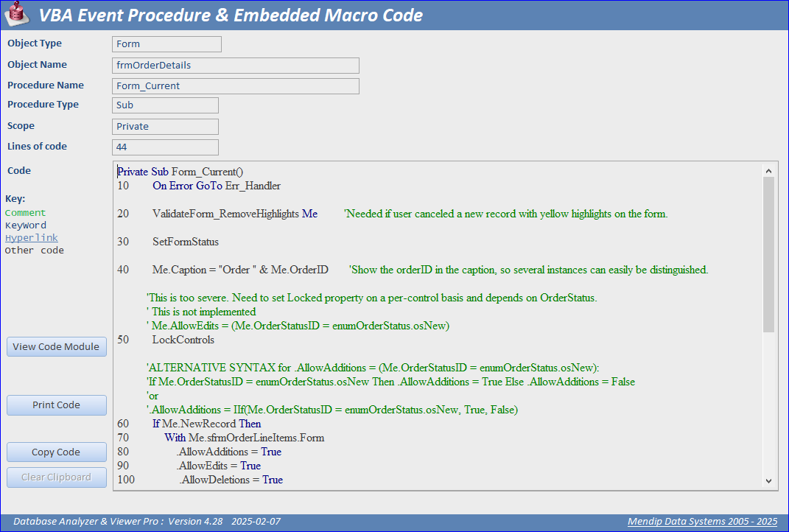The height and width of the screenshot is (532, 789).
Task: Click the 'Procedure Type' label
Action: (x=43, y=104)
